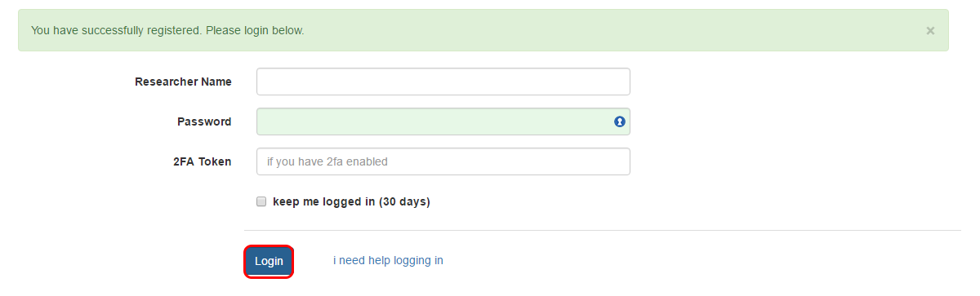The width and height of the screenshot is (980, 296).
Task: Click the blank green area of the alert banner
Action: coord(612,30)
